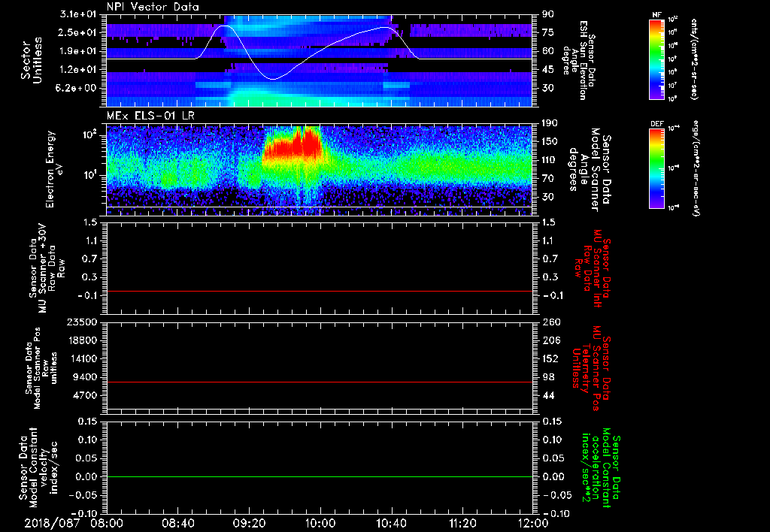Click the "NPI Vector Data" panel title
The height and width of the screenshot is (532, 770).
153,7
